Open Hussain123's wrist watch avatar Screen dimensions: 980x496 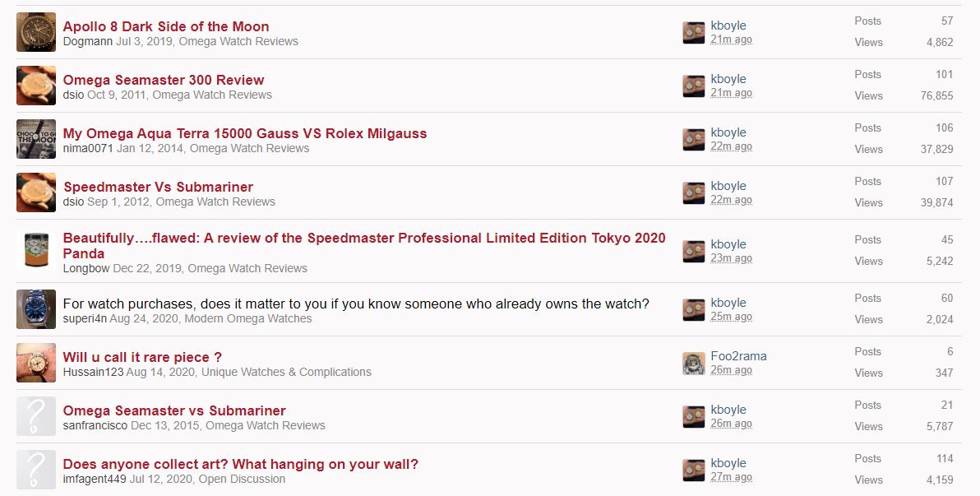pos(36,363)
